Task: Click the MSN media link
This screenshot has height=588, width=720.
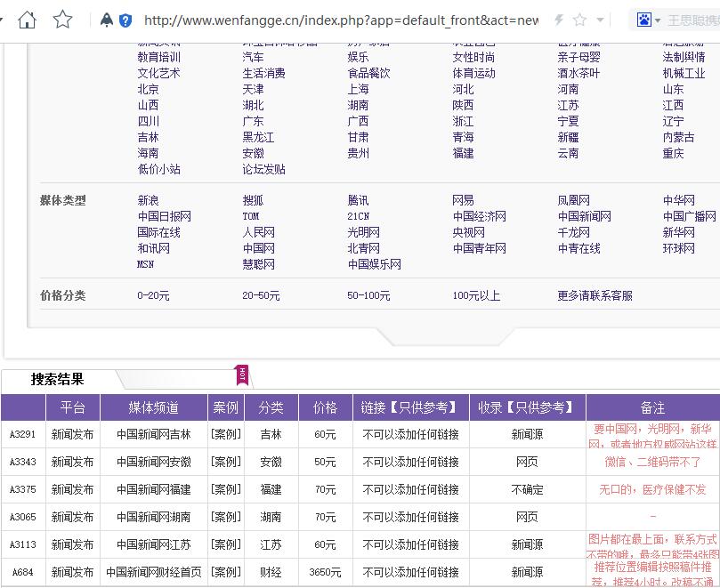Action: [x=146, y=264]
